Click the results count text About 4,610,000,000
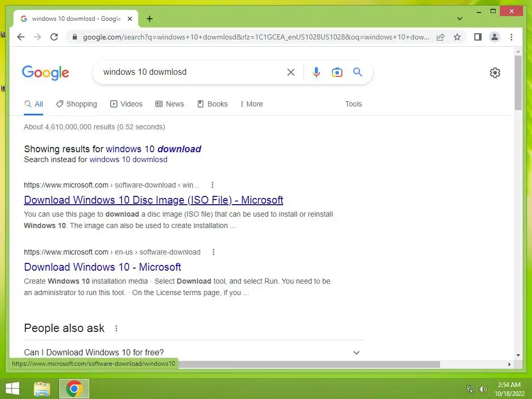Image resolution: width=532 pixels, height=399 pixels. coord(95,127)
